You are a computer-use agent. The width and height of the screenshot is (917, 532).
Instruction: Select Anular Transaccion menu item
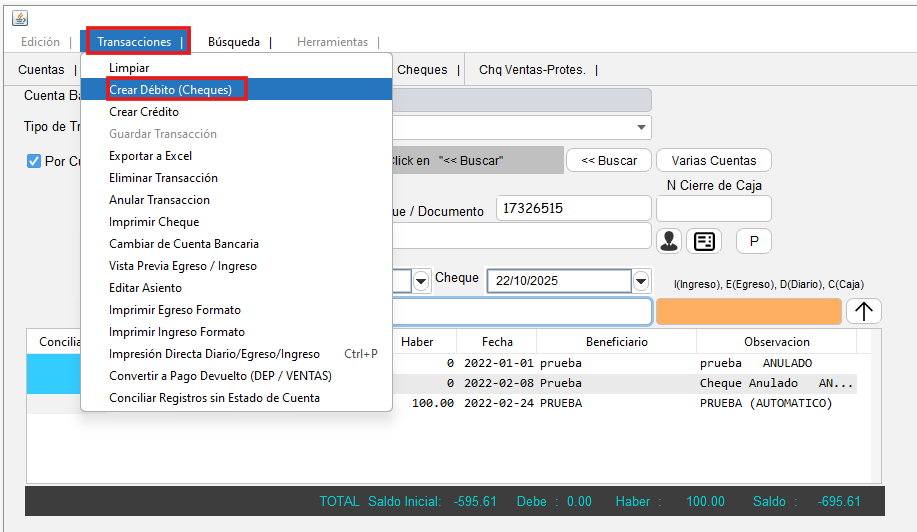point(159,200)
